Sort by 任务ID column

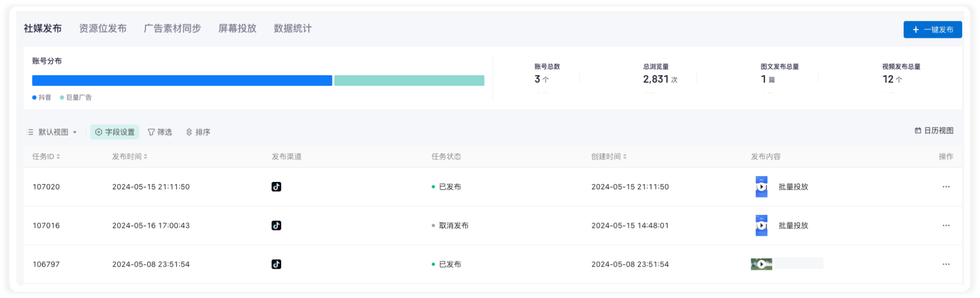pyautogui.click(x=46, y=156)
